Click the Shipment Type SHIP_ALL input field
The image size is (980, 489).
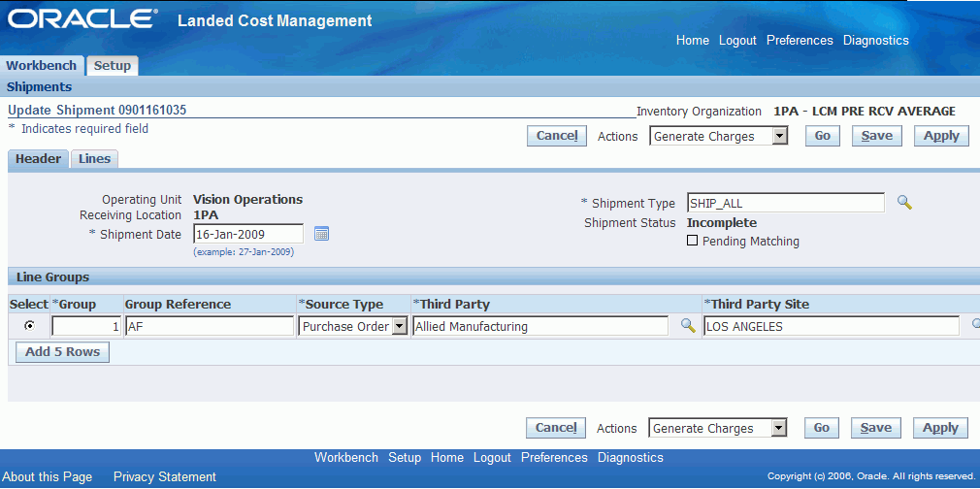pyautogui.click(x=786, y=203)
